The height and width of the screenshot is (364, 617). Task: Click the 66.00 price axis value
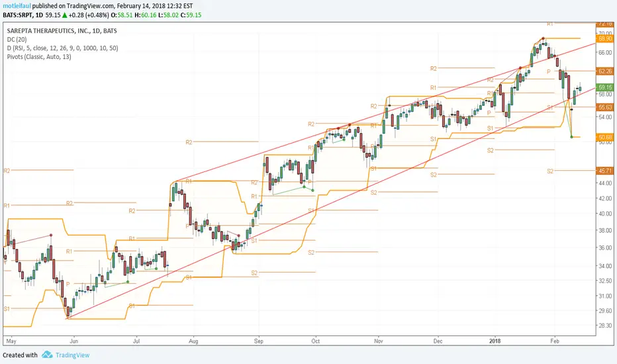[x=605, y=52]
